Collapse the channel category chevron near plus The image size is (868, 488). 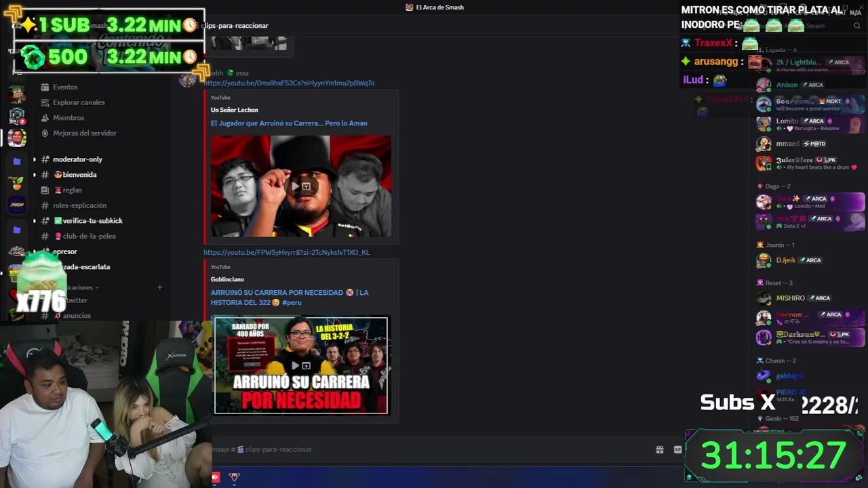click(97, 287)
